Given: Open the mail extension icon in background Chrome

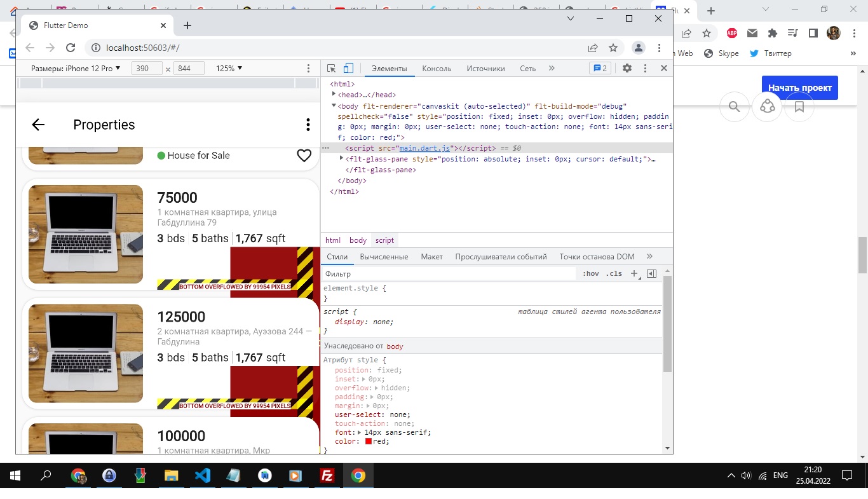Looking at the screenshot, I should click(752, 33).
